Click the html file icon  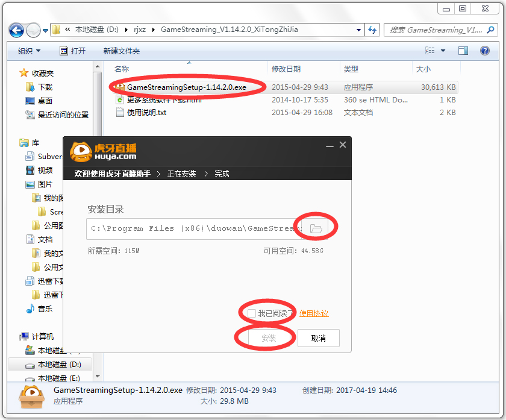click(120, 100)
